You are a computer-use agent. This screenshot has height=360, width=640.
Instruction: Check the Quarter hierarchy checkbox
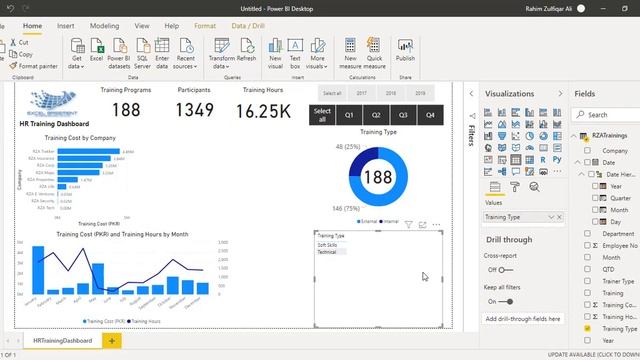(x=595, y=198)
